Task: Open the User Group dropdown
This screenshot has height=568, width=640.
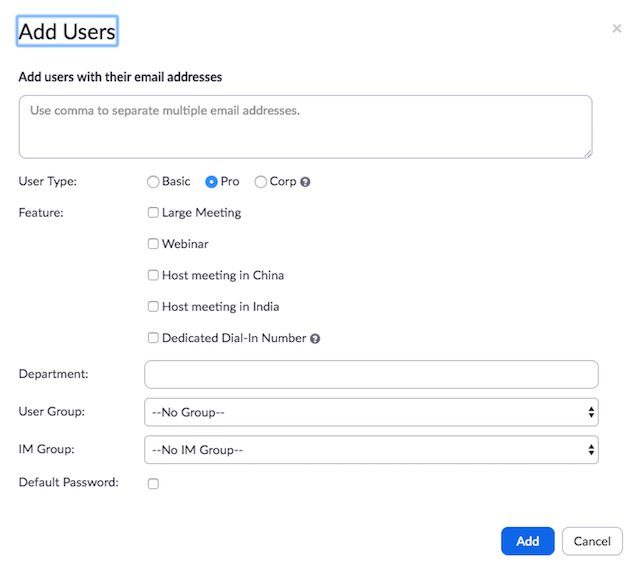Action: (371, 413)
